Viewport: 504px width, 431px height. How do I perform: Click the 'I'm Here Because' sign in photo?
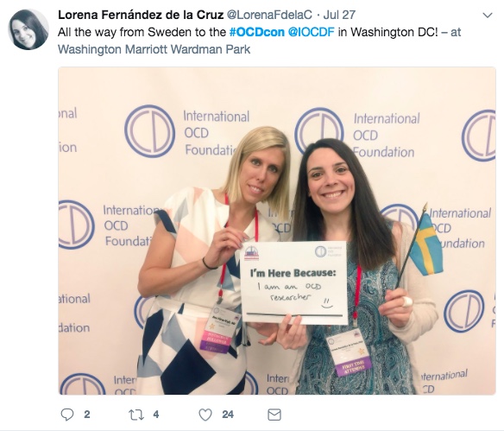click(x=293, y=282)
